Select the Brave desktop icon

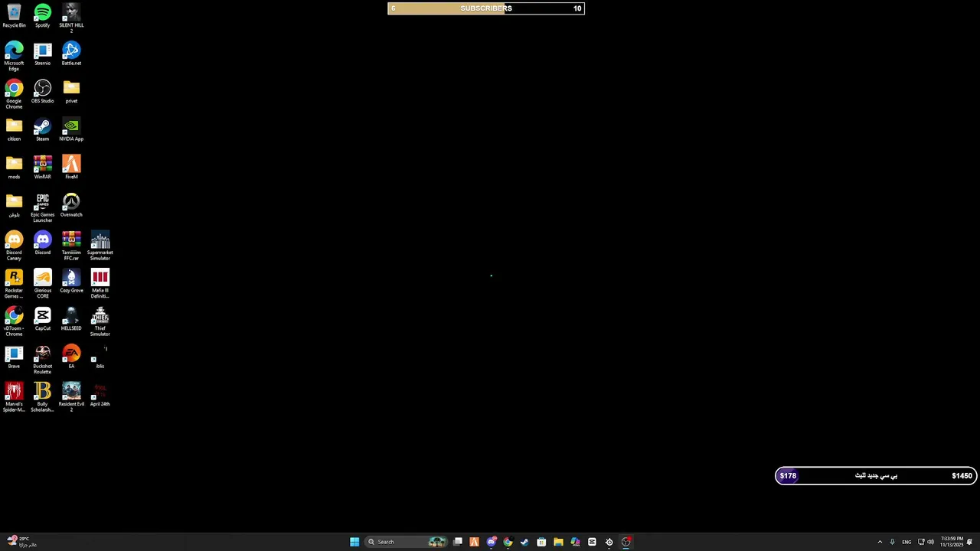(14, 357)
